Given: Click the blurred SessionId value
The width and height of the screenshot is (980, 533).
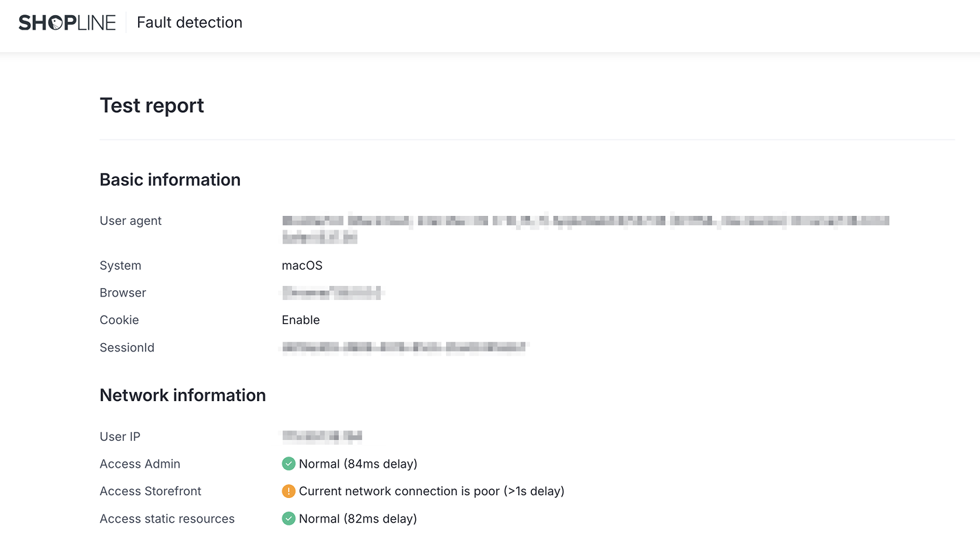Looking at the screenshot, I should [x=403, y=347].
